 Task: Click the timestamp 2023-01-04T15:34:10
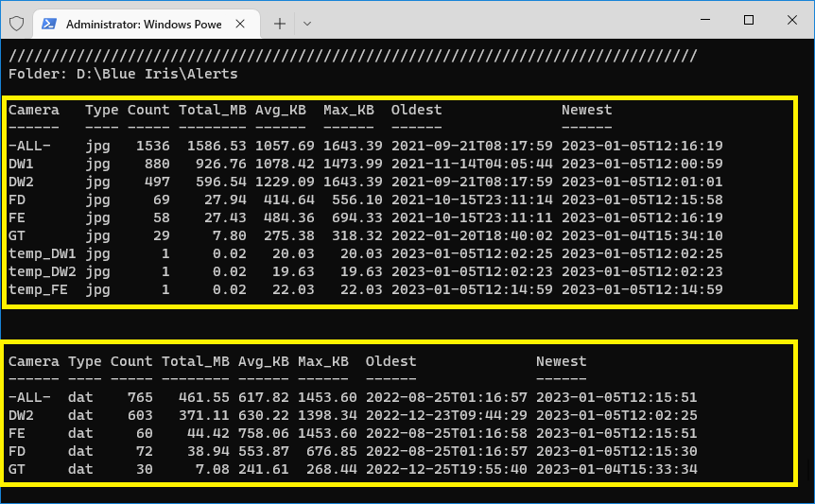coord(642,235)
